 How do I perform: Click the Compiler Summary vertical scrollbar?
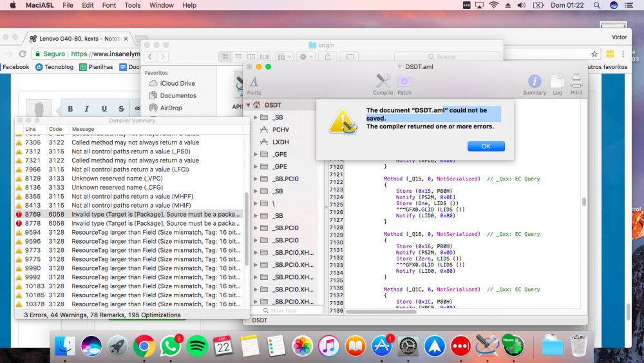pos(247,230)
